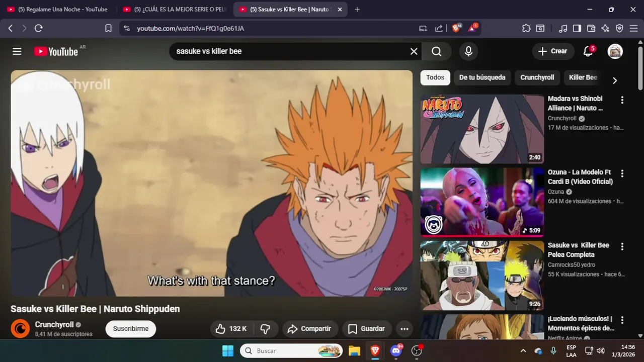
Task: Start voice search with microphone icon
Action: 468,51
